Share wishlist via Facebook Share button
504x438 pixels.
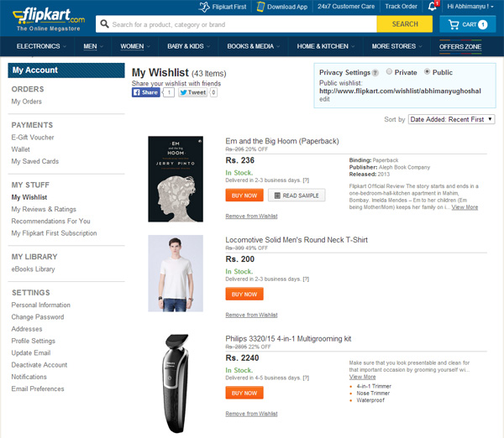146,92
